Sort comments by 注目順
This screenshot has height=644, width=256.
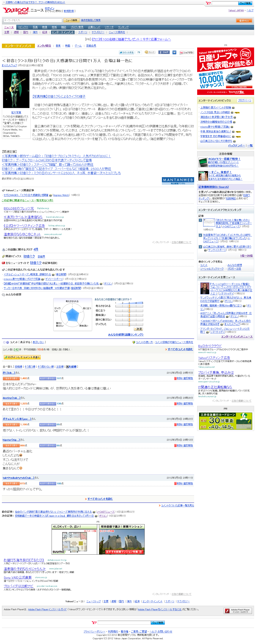(60, 367)
